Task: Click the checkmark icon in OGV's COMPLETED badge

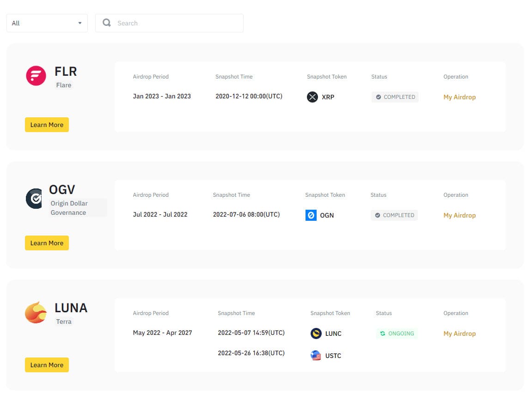Action: click(378, 215)
